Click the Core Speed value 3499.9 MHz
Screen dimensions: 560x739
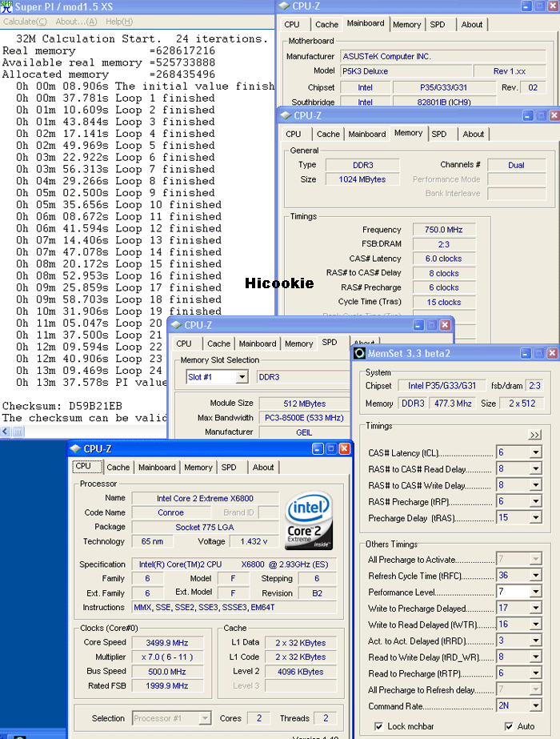coord(167,643)
